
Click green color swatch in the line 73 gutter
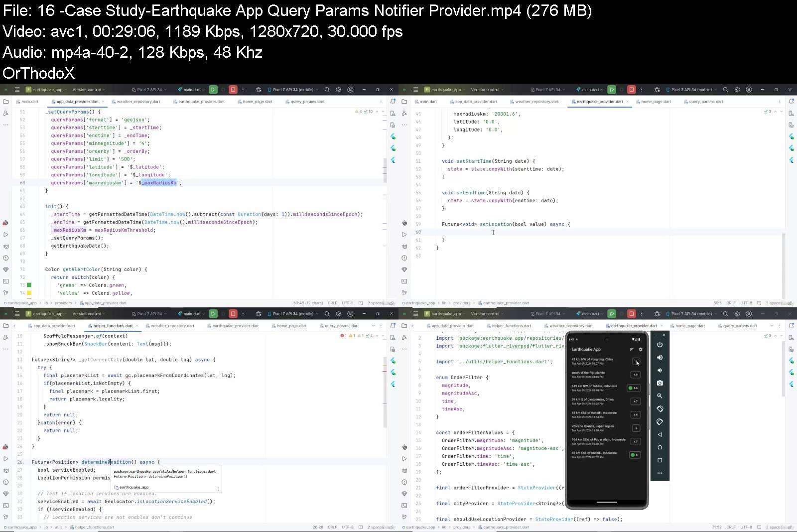click(x=29, y=285)
